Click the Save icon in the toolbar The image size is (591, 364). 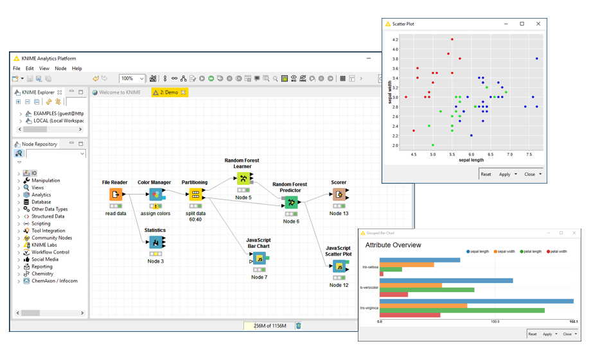coord(30,78)
